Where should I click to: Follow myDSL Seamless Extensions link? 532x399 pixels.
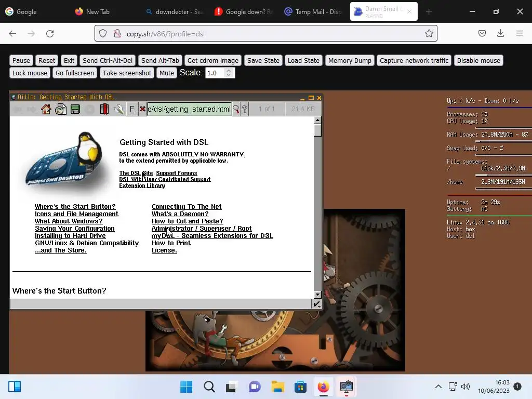click(212, 236)
